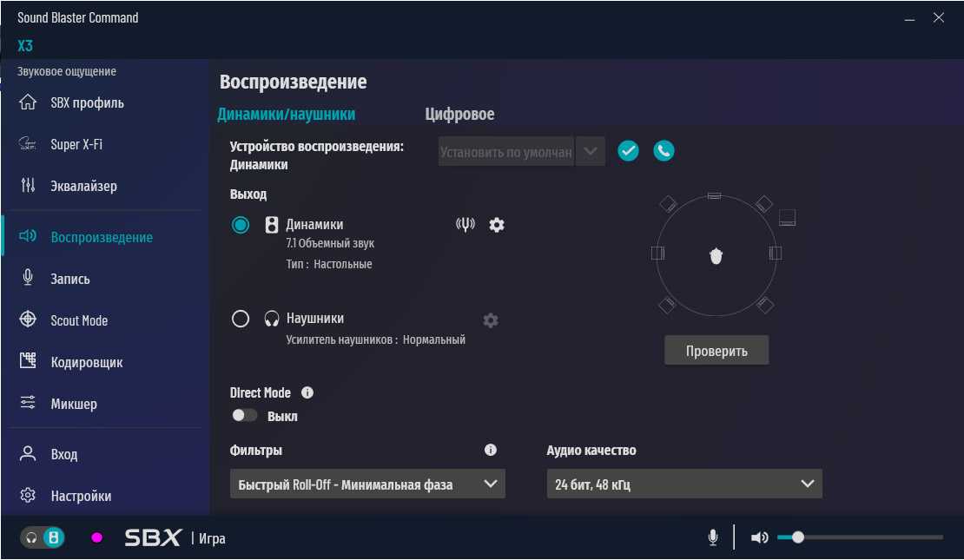Select the Наушники output radio button
The height and width of the screenshot is (560, 964).
tap(241, 319)
